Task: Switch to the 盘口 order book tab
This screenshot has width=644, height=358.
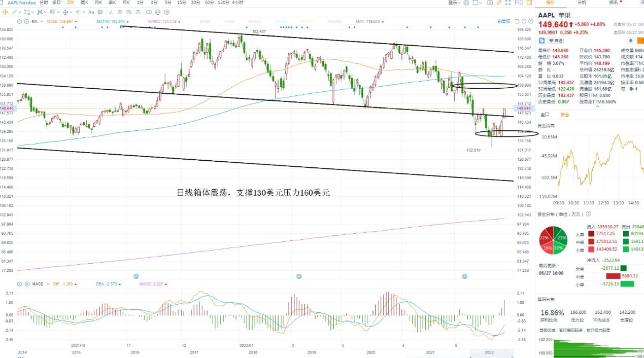Action: [545, 115]
